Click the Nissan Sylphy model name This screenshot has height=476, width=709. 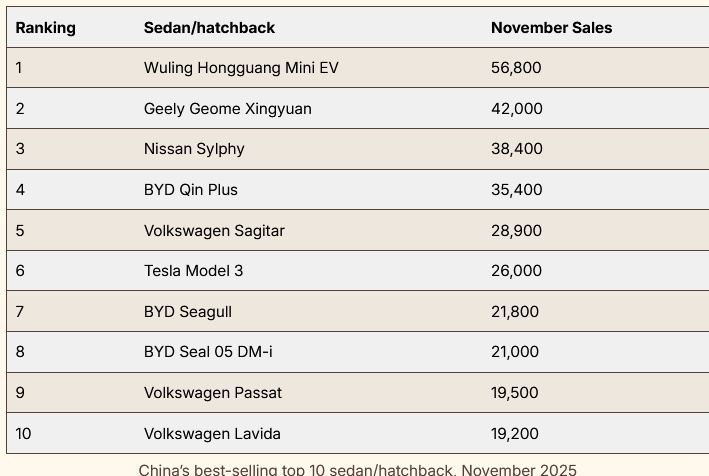194,149
